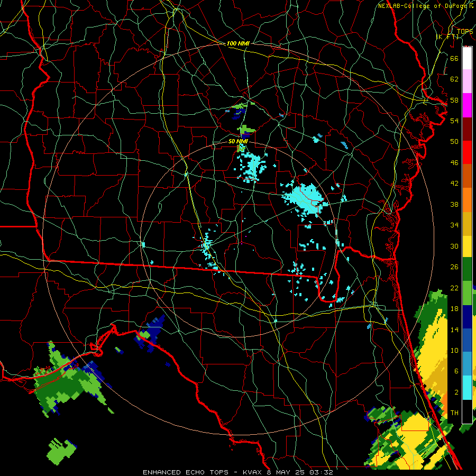Click the legend value "26"
476x476 pixels.
[x=454, y=267]
